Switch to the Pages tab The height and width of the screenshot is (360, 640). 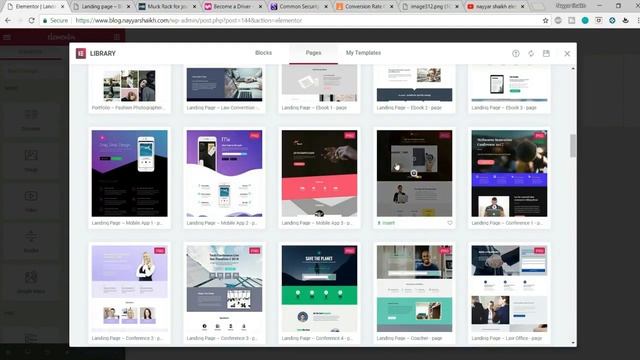pyautogui.click(x=313, y=53)
